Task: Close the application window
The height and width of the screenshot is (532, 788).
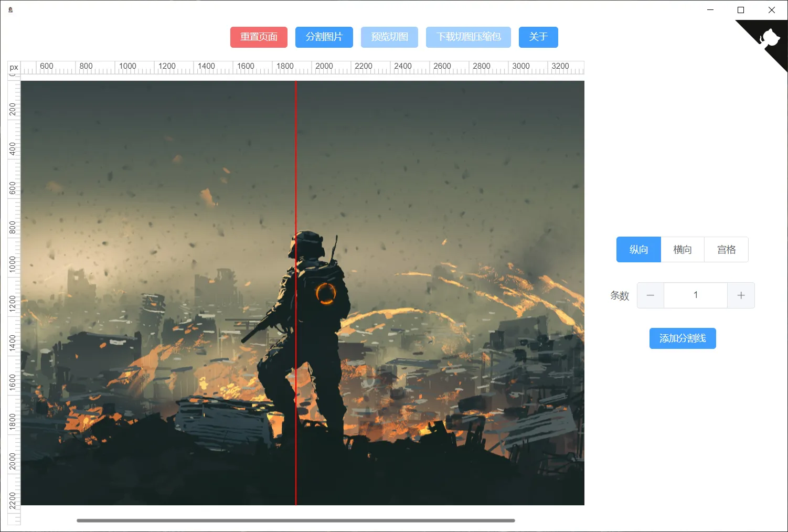Action: tap(772, 10)
